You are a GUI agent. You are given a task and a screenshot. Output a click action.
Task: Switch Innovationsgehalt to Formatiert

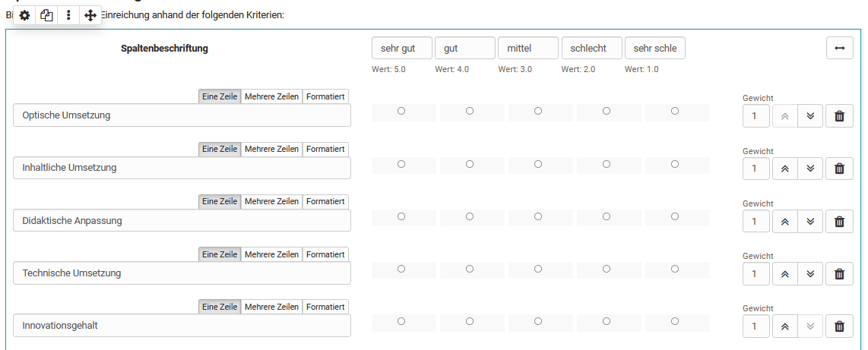point(326,307)
